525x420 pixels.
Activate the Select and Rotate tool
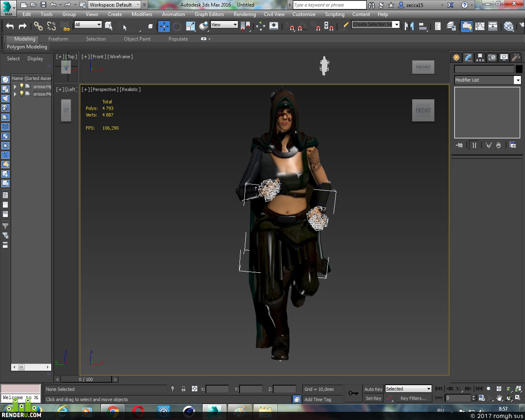point(177,26)
